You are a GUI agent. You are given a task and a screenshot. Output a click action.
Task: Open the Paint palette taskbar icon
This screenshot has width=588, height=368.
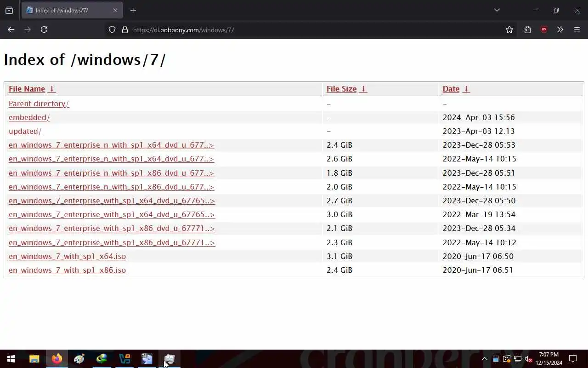(79, 359)
